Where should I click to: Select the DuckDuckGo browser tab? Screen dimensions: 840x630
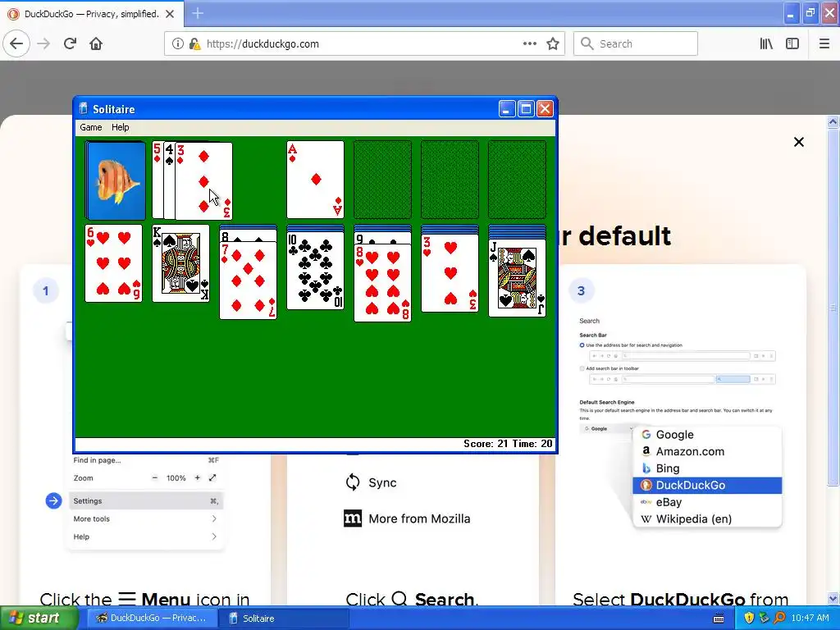92,14
